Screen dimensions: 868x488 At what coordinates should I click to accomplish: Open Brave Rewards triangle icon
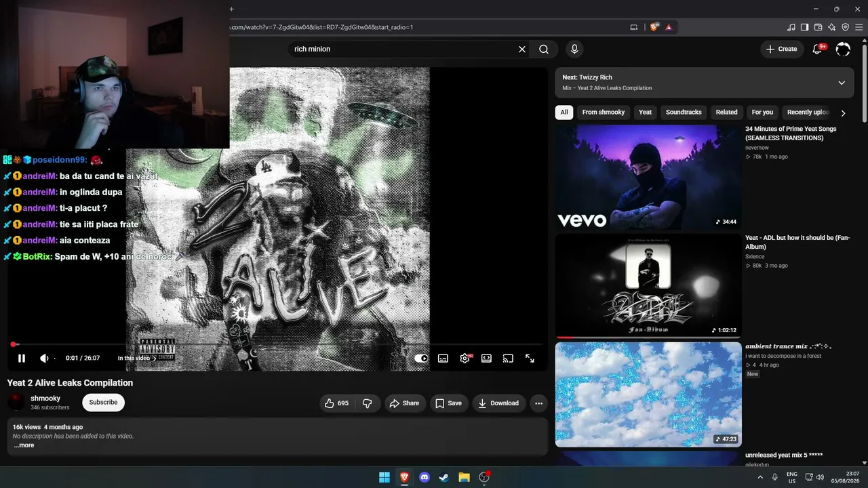point(669,27)
